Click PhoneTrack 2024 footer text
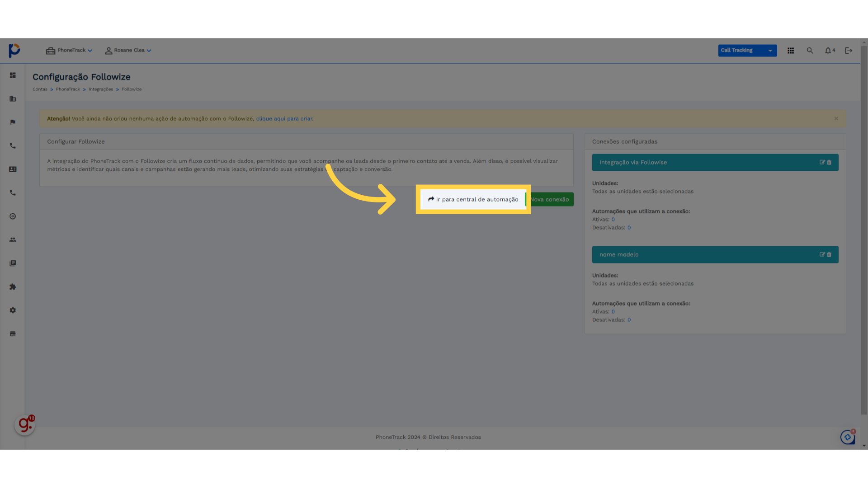This screenshot has height=488, width=868. click(x=428, y=437)
